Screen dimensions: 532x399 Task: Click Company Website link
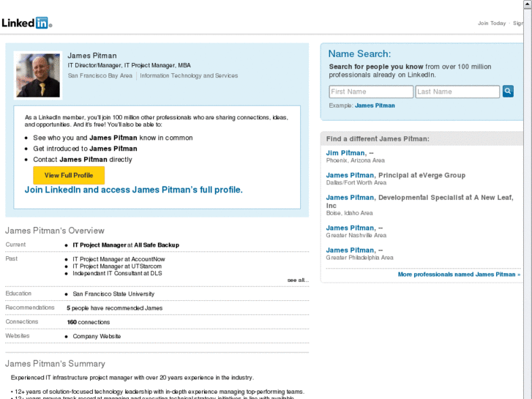[97, 336]
